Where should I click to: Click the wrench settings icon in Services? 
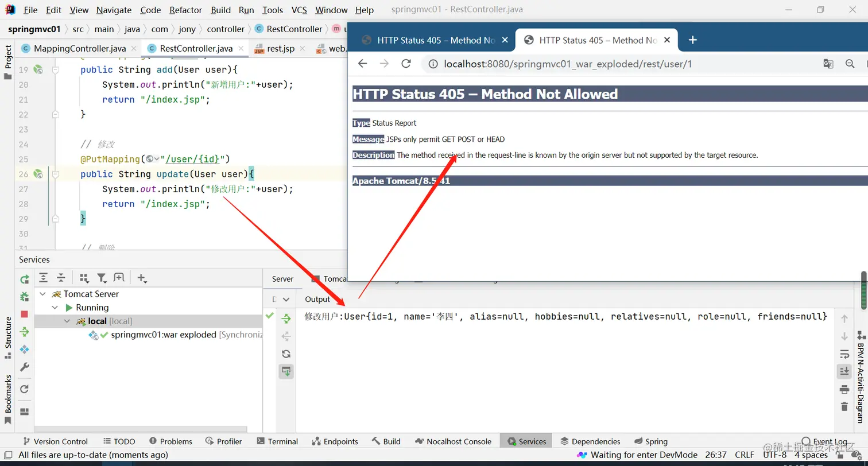click(24, 367)
